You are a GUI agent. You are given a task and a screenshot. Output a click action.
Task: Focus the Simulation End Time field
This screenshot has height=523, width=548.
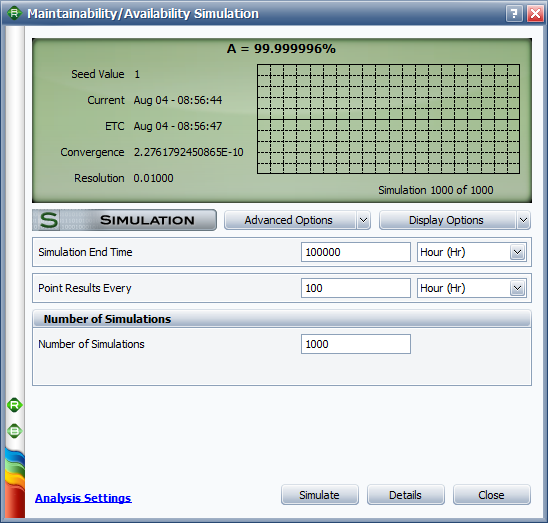click(x=356, y=252)
